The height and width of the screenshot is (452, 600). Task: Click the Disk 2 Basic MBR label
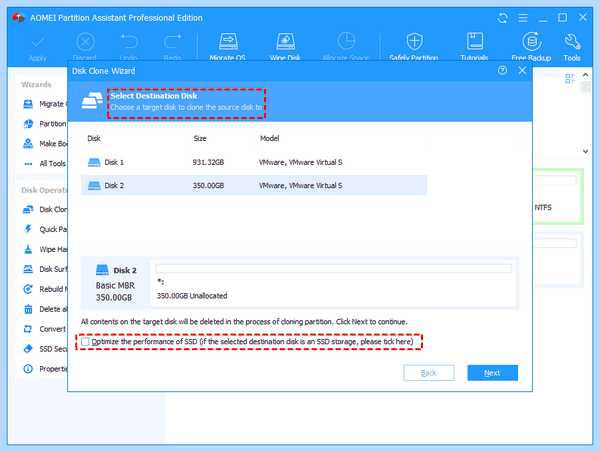115,284
